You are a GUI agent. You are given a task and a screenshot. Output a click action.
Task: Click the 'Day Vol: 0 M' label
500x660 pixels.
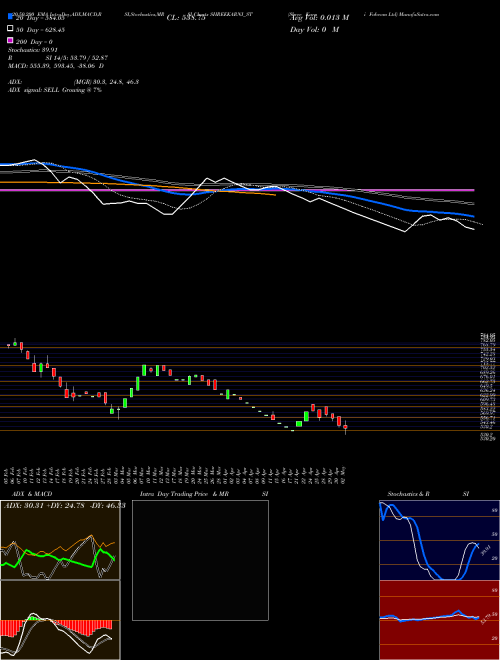(314, 29)
